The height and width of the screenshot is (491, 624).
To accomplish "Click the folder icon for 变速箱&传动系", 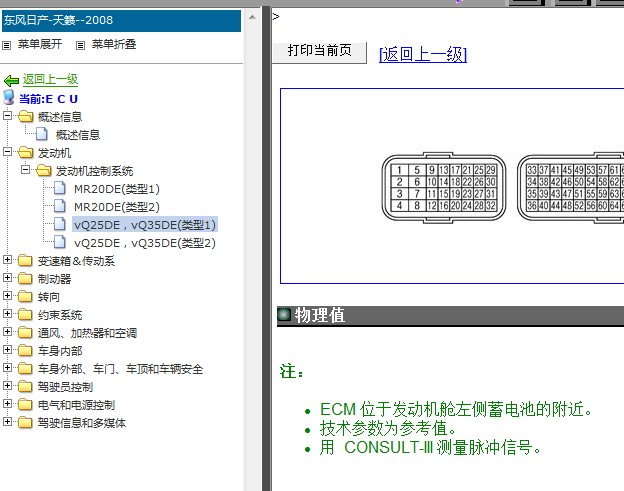I will [x=25, y=260].
